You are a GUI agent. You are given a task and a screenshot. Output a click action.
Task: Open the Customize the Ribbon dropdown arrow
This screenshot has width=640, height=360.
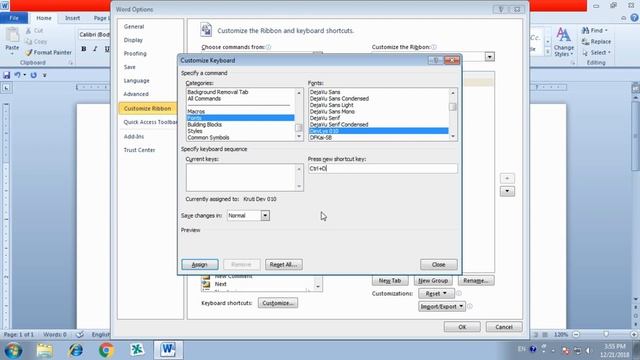[x=489, y=56]
